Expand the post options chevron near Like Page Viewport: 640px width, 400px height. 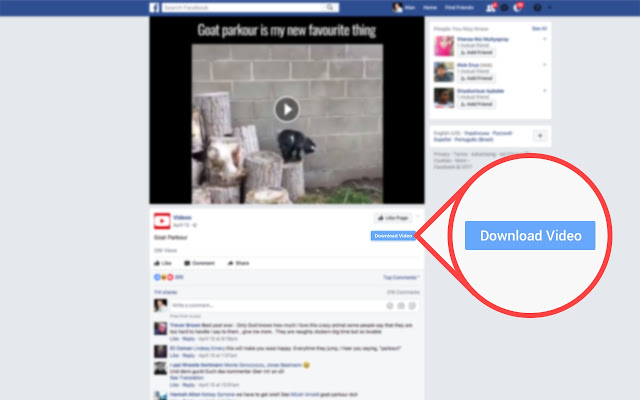point(418,217)
